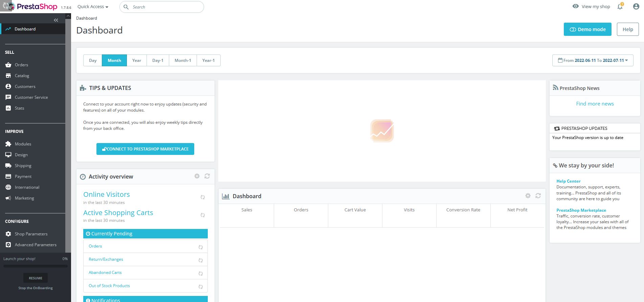The image size is (644, 302).
Task: Open the PrestaShop Marketplace link
Action: [x=581, y=210]
